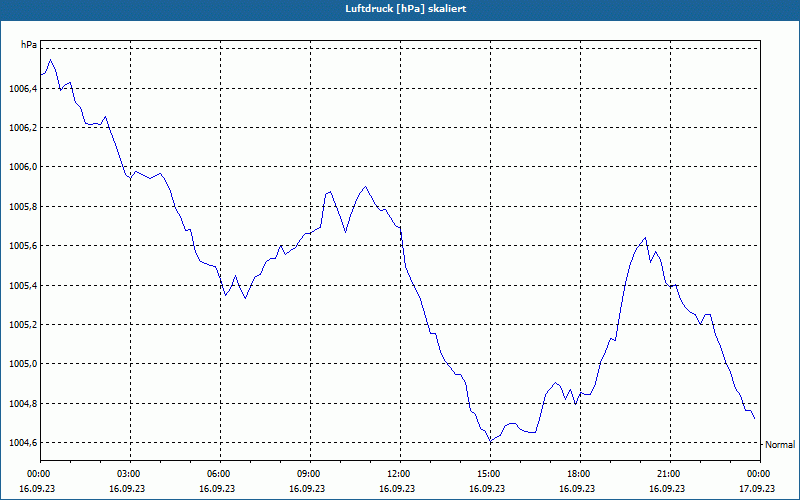Screen dimensions: 800x500
Task: Select the 1006,2 y-axis value
Action: click(23, 128)
